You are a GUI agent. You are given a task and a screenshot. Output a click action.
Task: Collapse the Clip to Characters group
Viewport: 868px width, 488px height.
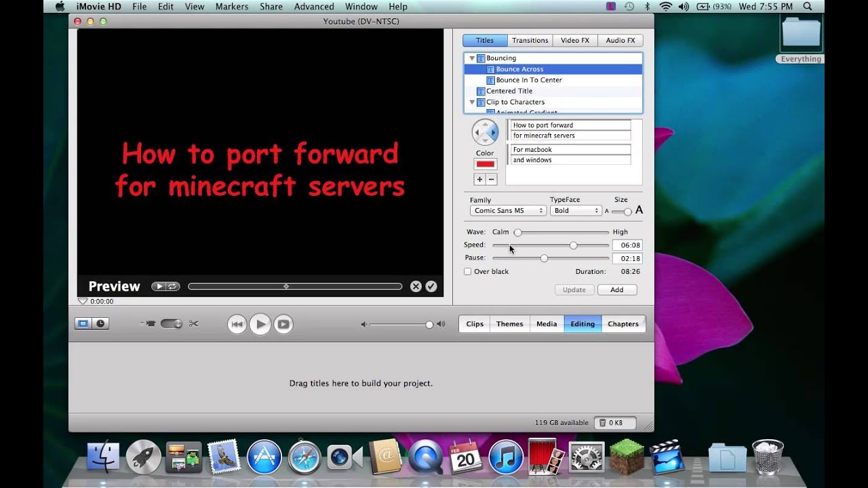(x=472, y=102)
